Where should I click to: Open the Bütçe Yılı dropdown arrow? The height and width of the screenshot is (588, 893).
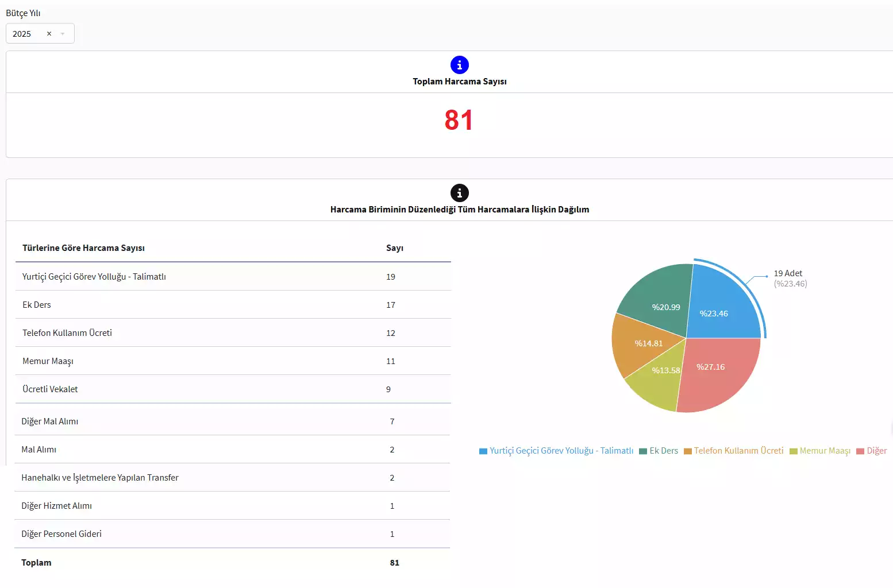[63, 34]
